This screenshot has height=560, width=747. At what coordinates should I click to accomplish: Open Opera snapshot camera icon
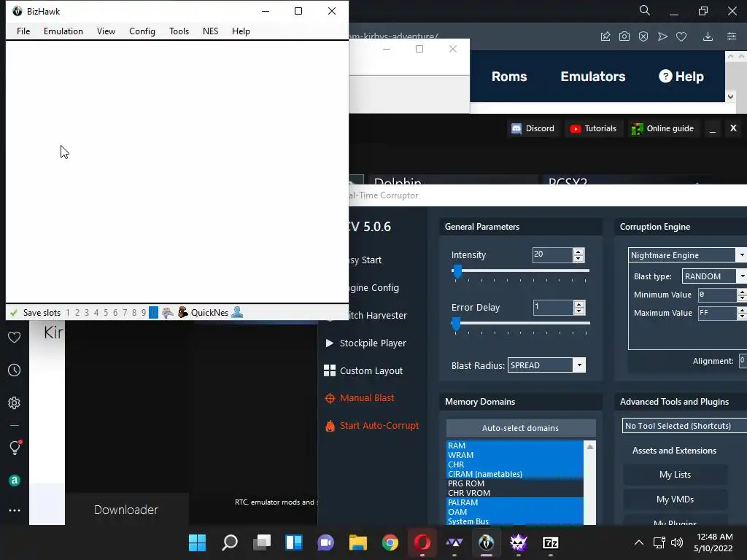(624, 36)
